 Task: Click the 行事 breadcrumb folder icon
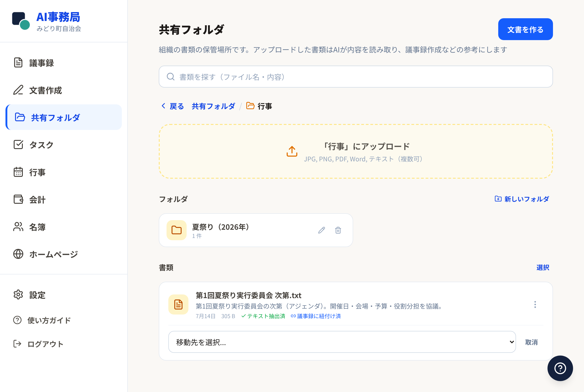250,106
